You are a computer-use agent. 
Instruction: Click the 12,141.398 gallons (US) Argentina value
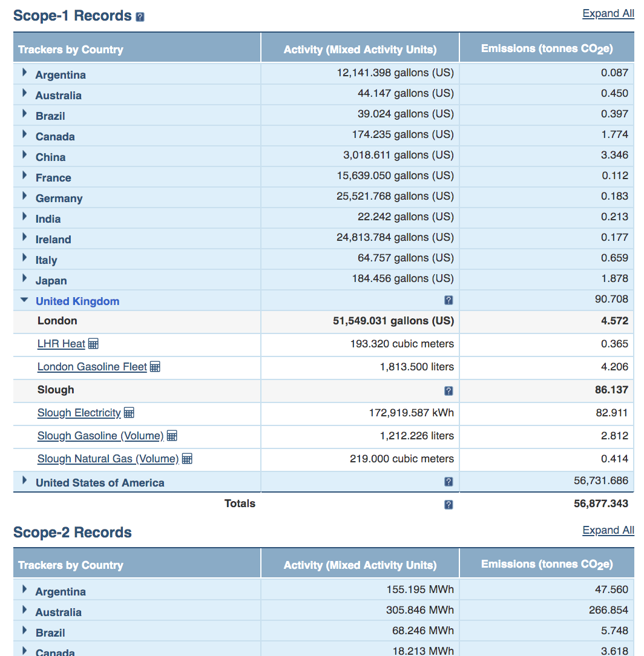[x=395, y=73]
